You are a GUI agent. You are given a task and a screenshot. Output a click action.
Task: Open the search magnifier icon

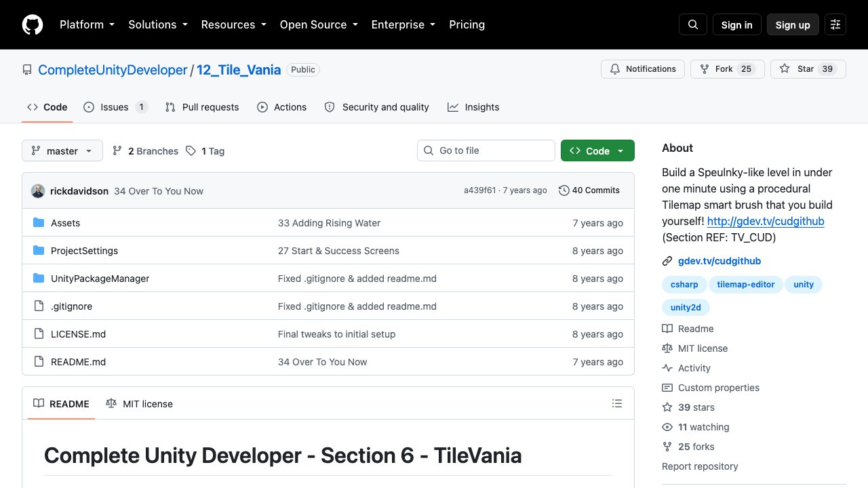693,24
